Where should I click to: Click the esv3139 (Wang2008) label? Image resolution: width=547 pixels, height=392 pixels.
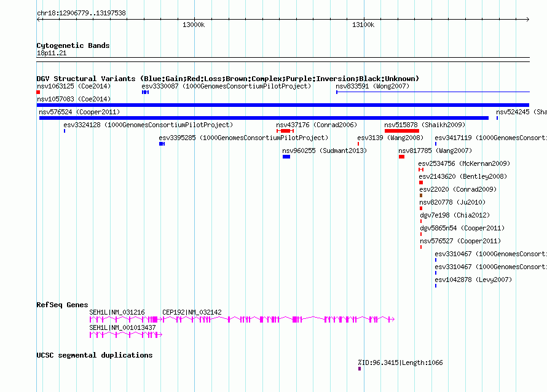(390, 138)
